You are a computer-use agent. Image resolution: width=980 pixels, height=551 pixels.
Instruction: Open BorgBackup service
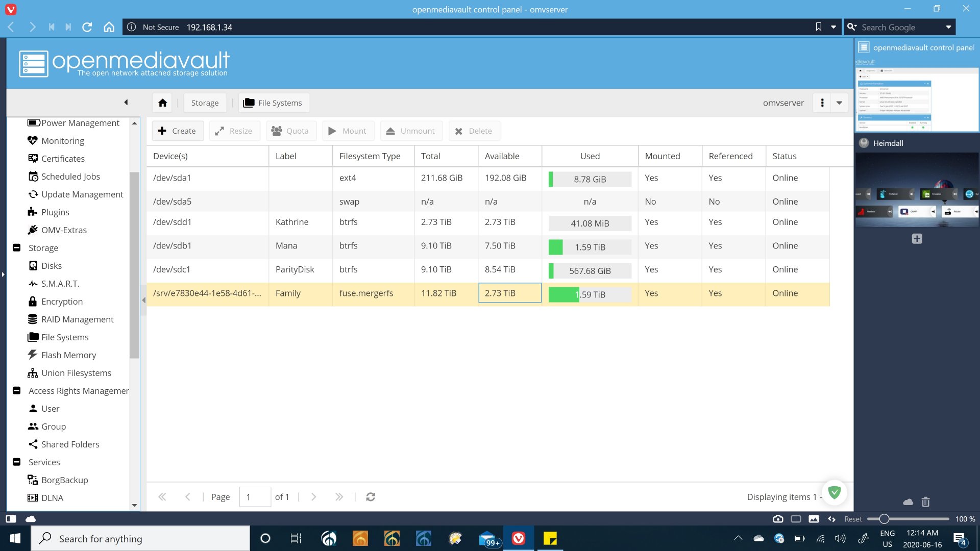(58, 480)
